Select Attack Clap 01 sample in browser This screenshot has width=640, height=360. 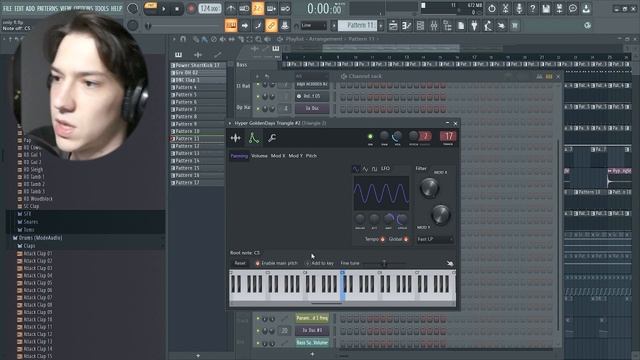point(38,253)
